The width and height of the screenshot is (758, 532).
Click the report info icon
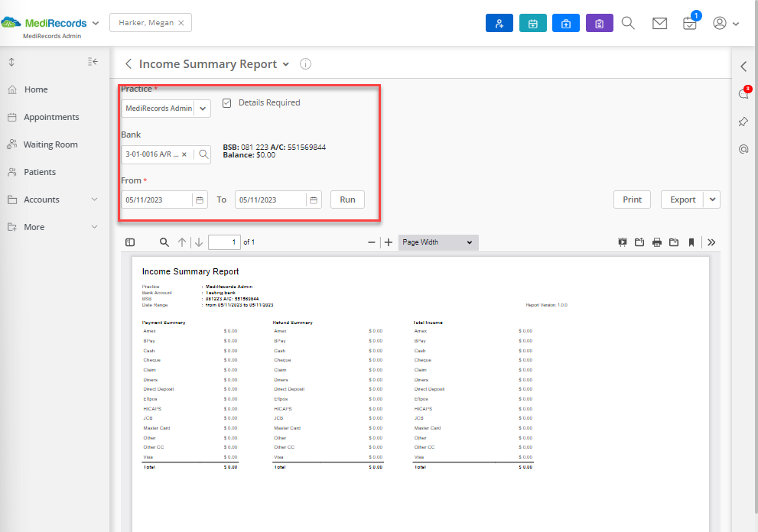pyautogui.click(x=305, y=63)
